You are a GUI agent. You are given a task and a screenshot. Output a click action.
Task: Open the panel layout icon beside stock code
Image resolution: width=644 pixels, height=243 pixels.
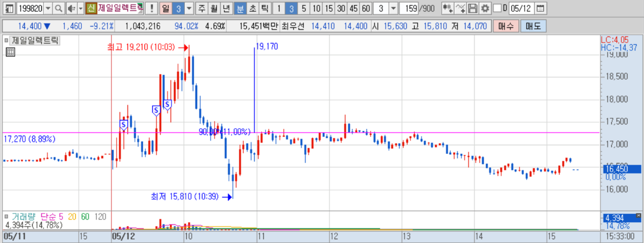coord(9,8)
